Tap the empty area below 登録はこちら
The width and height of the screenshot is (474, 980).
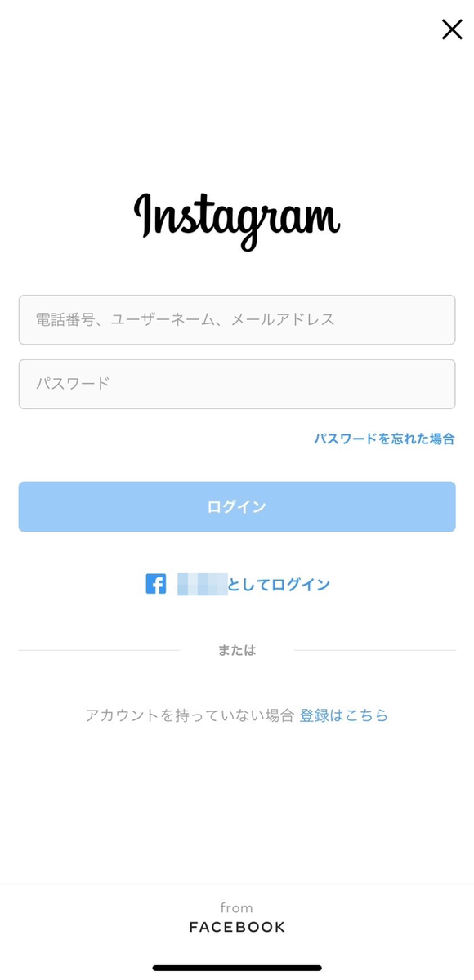pyautogui.click(x=237, y=804)
